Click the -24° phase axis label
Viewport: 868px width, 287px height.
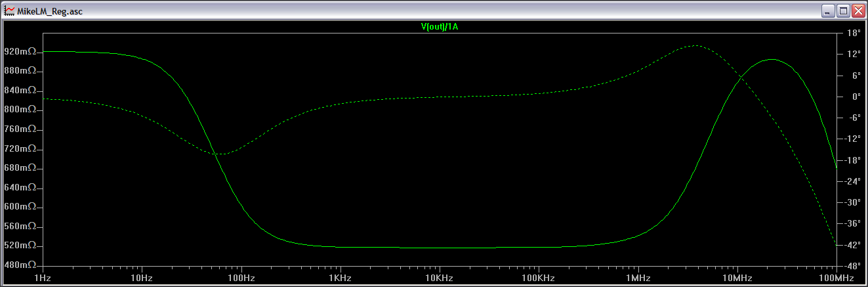click(853, 181)
